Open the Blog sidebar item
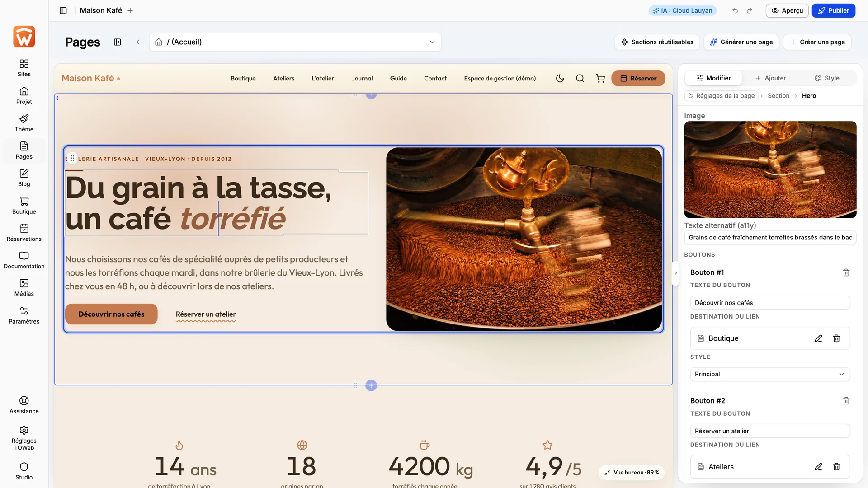This screenshot has height=488, width=868. (24, 178)
